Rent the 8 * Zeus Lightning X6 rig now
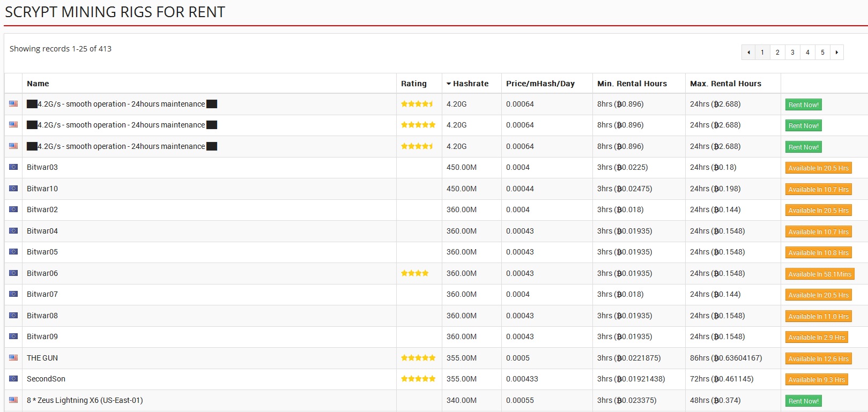The width and height of the screenshot is (868, 412). 804,401
